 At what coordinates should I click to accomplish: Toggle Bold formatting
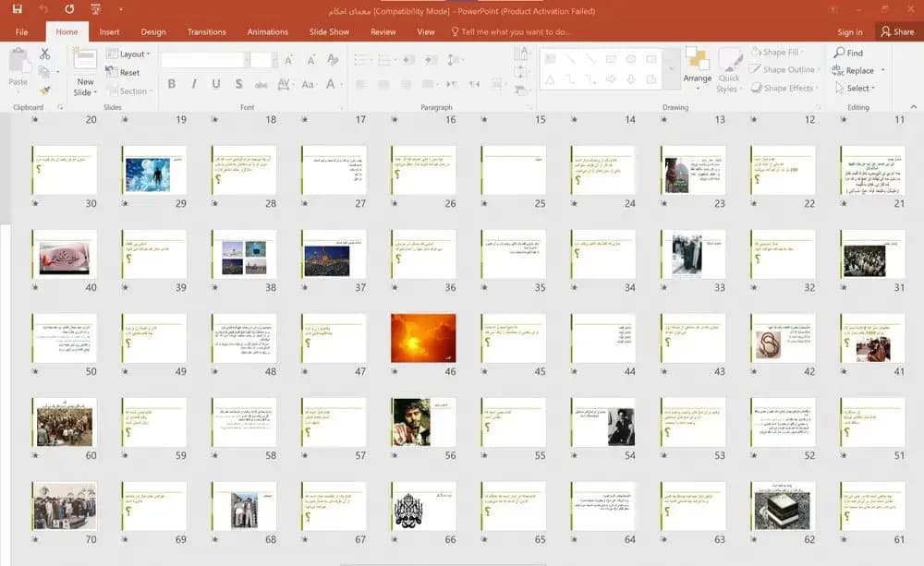point(172,84)
